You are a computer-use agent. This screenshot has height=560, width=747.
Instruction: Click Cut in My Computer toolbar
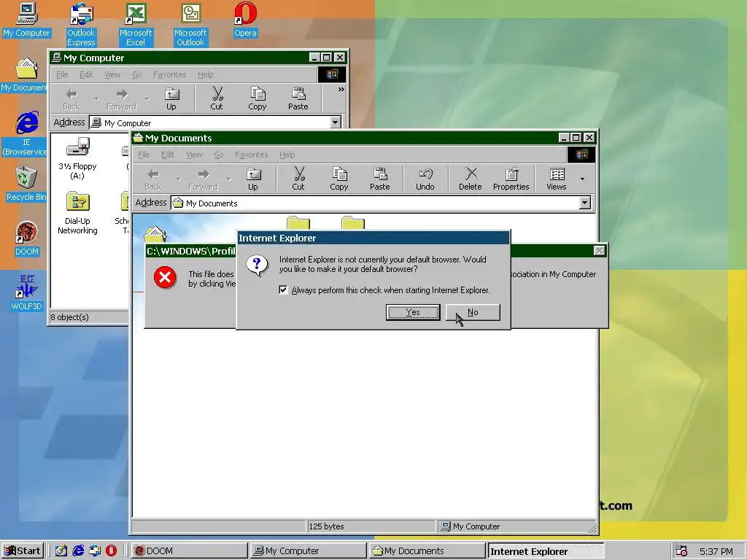[217, 99]
